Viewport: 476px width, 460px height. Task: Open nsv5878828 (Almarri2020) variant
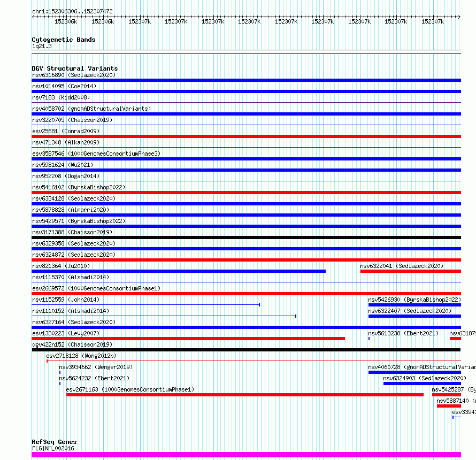[71, 210]
